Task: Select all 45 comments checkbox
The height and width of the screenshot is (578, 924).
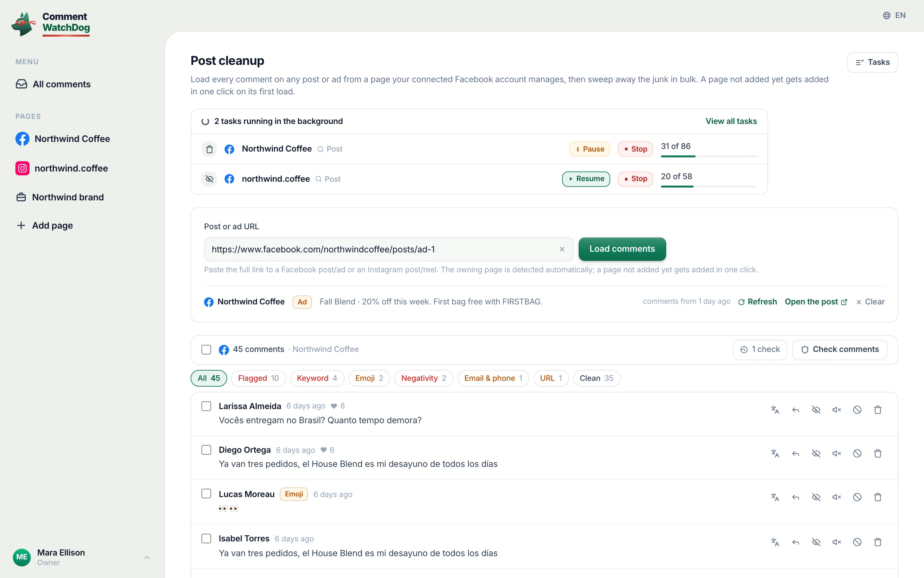Action: pyautogui.click(x=206, y=350)
